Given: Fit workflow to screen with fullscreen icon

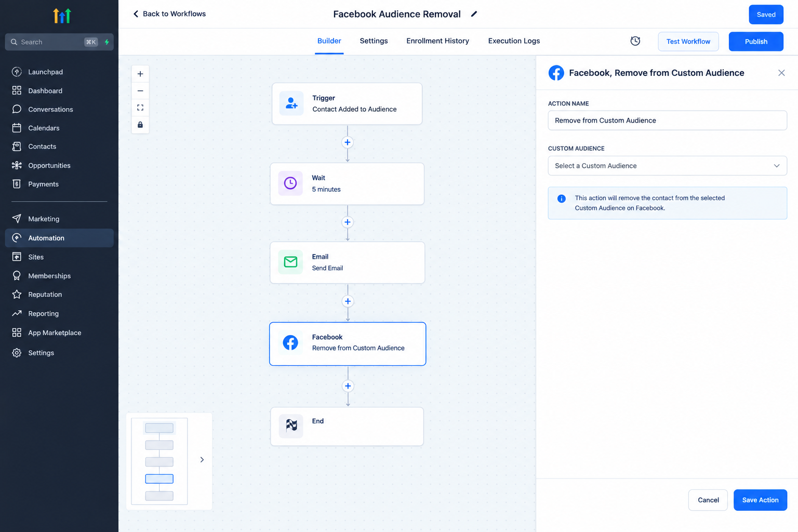Looking at the screenshot, I should tap(140, 108).
